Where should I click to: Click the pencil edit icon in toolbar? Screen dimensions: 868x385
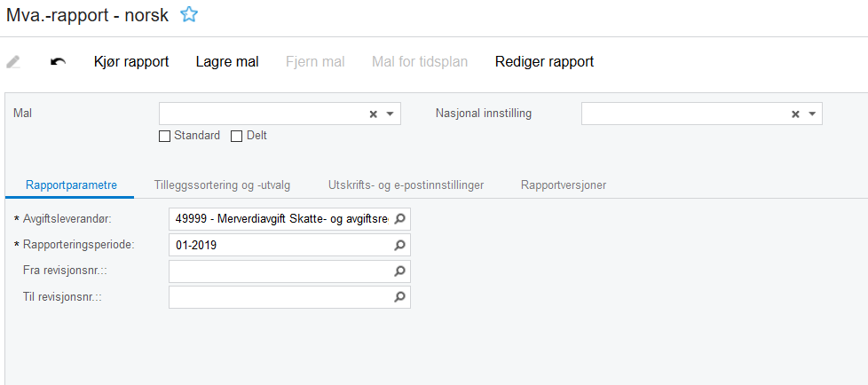(x=13, y=62)
